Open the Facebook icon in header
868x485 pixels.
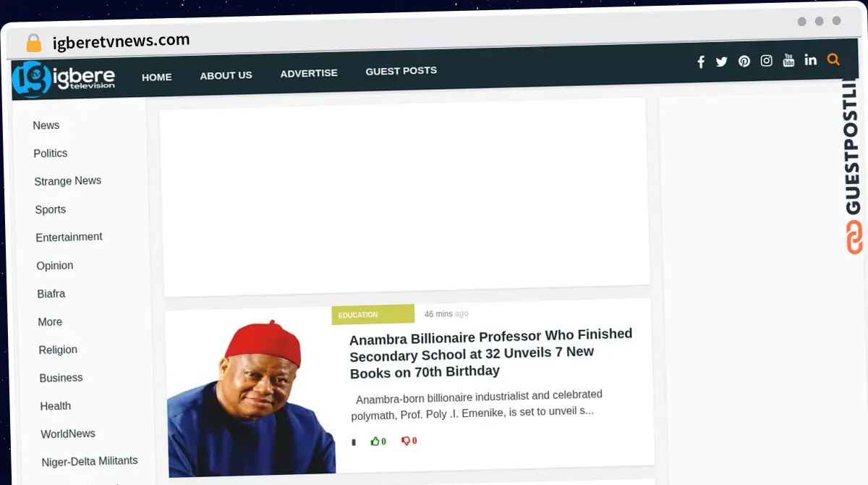[700, 62]
